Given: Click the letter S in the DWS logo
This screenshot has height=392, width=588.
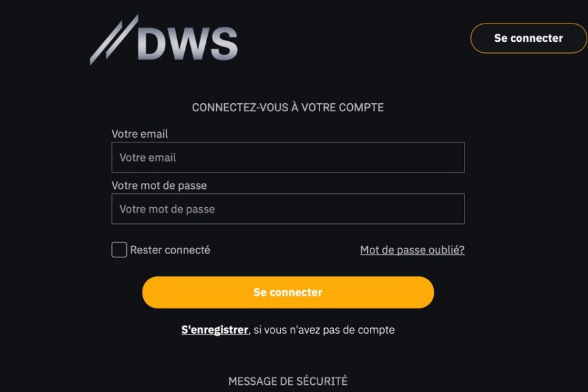Looking at the screenshot, I should click(223, 44).
